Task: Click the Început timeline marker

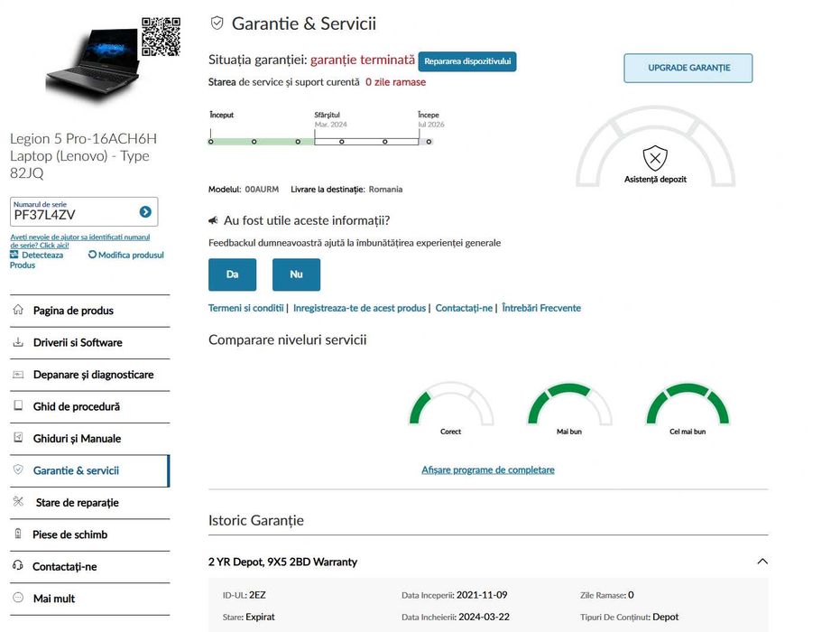Action: 210,142
